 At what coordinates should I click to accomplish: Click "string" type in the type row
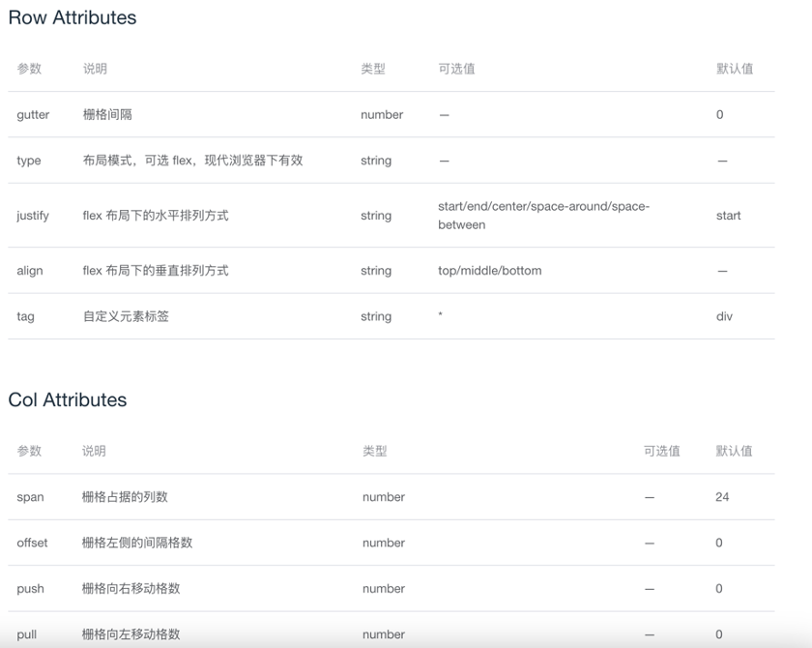[376, 161]
